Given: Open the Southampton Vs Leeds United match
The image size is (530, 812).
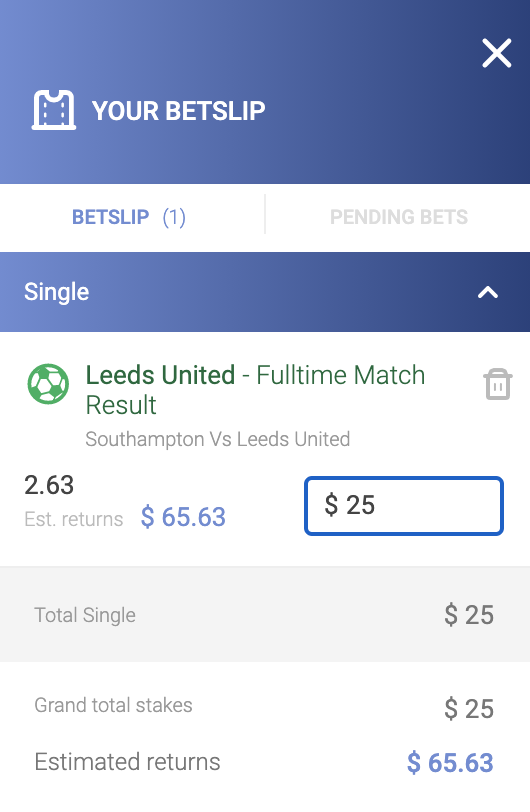Looking at the screenshot, I should coord(218,439).
